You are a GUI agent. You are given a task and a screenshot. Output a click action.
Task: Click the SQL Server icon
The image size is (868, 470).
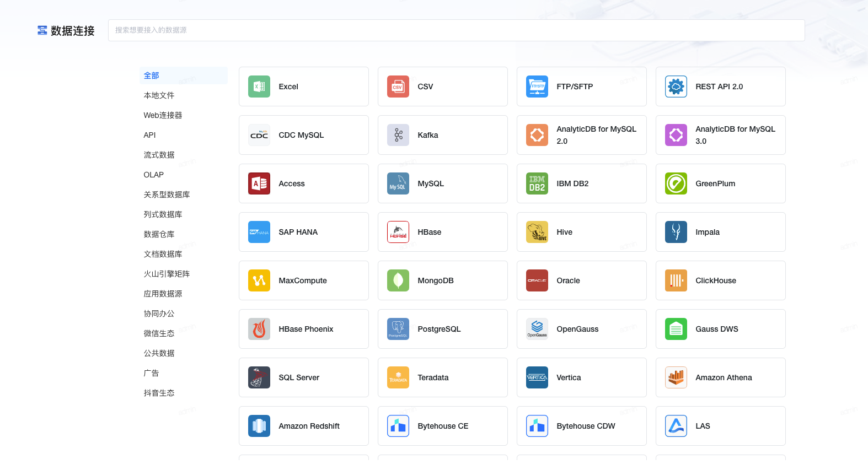259,377
